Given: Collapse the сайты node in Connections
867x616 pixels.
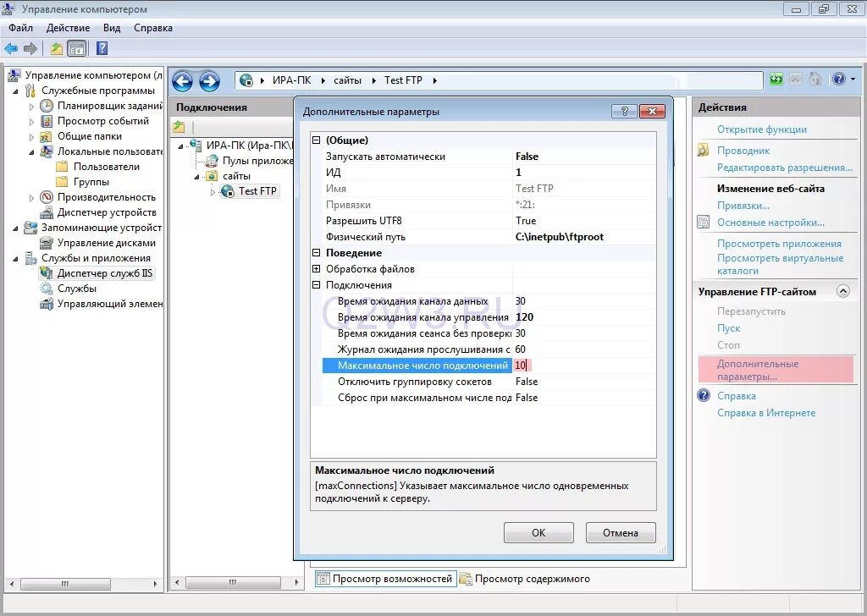Looking at the screenshot, I should click(196, 177).
